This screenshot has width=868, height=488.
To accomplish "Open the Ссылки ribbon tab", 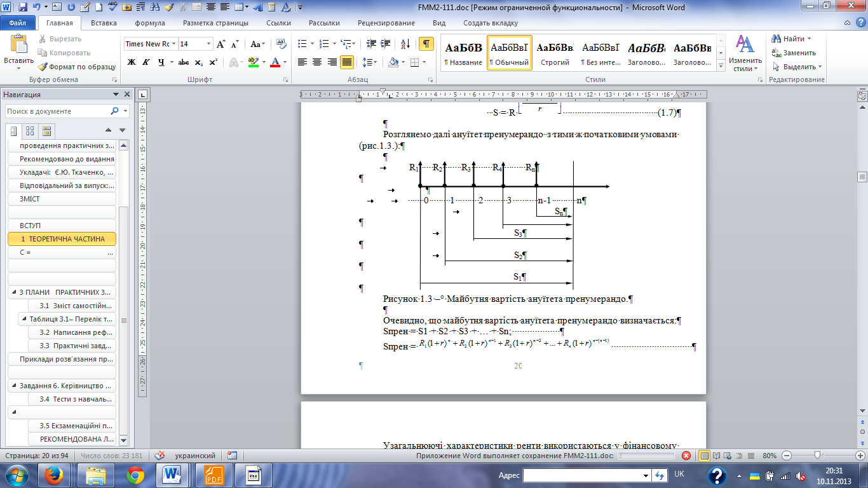I will pyautogui.click(x=278, y=23).
